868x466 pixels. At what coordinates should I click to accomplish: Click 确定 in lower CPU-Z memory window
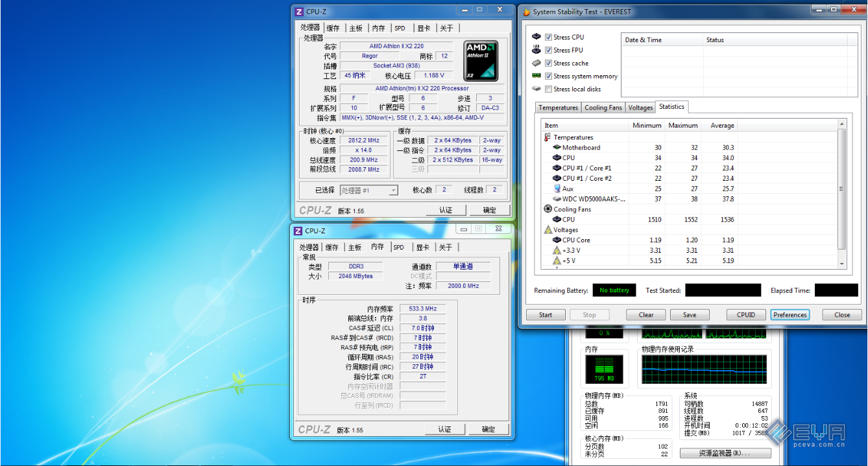click(x=488, y=429)
